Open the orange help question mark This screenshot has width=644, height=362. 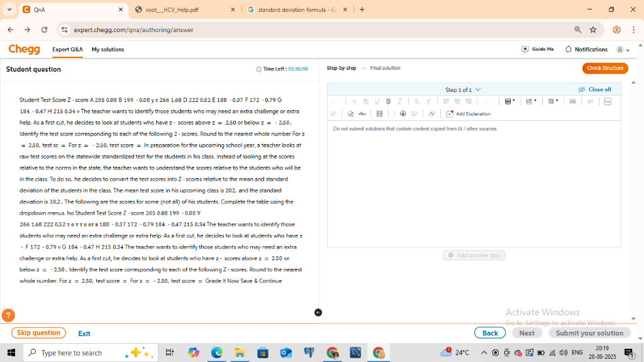[x=8, y=315]
